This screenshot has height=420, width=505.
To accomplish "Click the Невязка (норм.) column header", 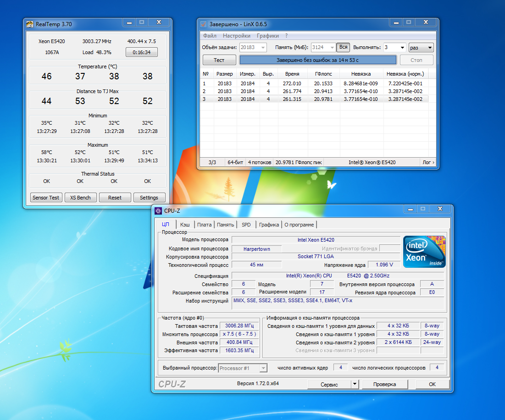I will [405, 74].
